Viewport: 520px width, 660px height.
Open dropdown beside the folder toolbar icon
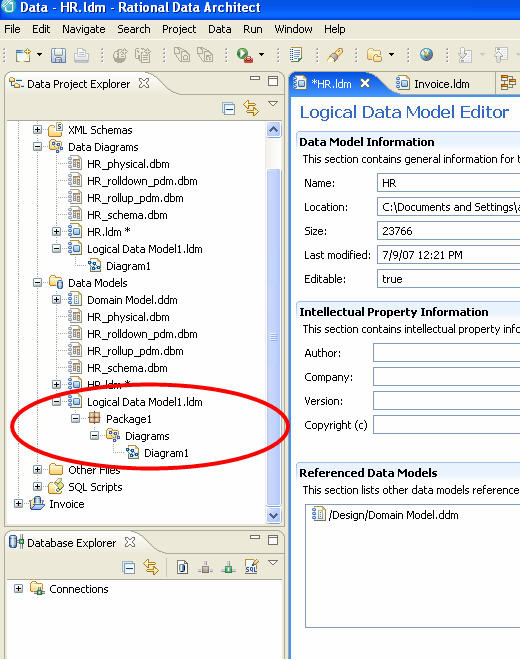point(391,55)
